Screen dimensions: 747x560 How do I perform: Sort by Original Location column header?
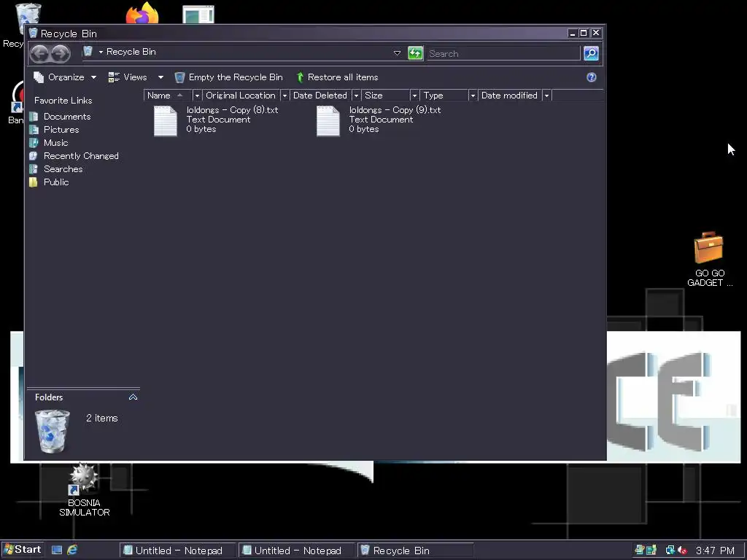(241, 96)
